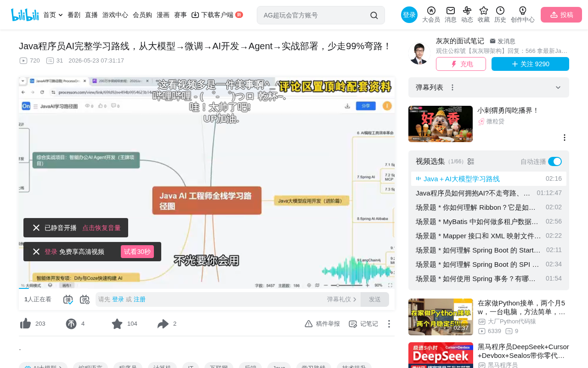The image size is (588, 368).
Task: Focus the search input field
Action: [x=315, y=15]
